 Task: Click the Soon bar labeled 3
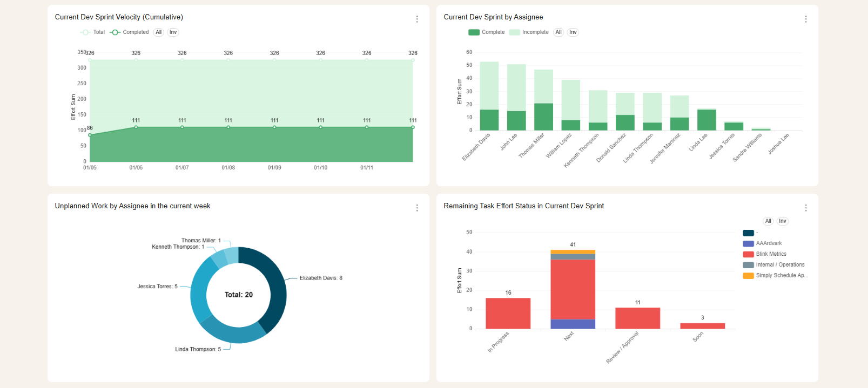[x=702, y=326]
